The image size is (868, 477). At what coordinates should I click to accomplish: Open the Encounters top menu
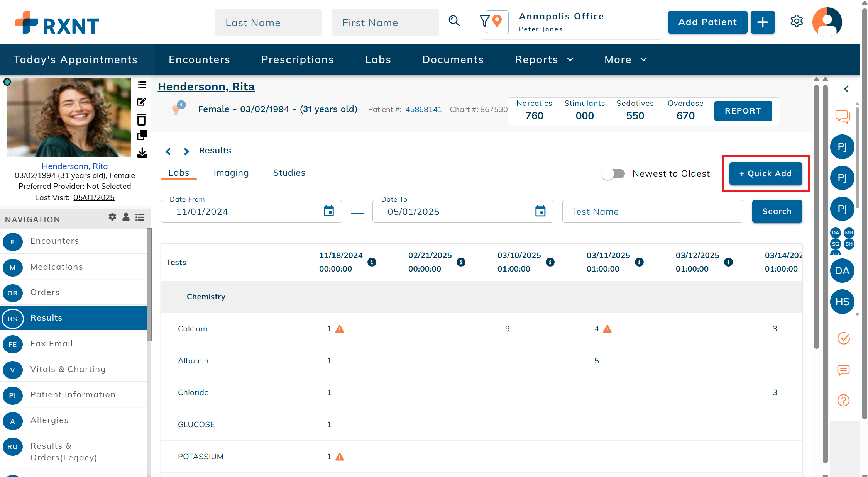coord(200,59)
